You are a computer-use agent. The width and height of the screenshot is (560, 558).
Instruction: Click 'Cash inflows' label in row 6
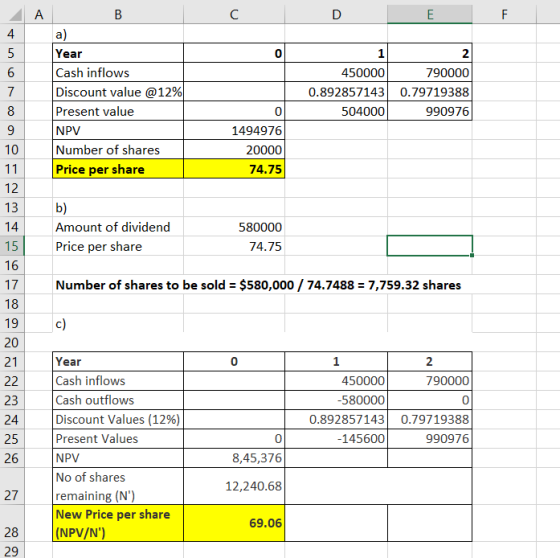pyautogui.click(x=118, y=73)
